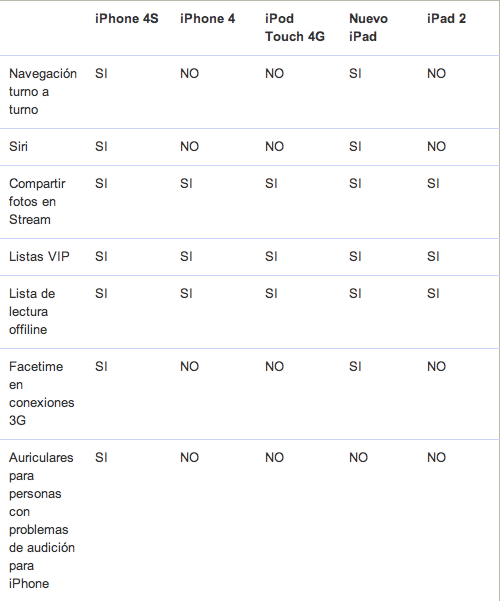This screenshot has width=501, height=601.
Task: Click the iPod Touch 4G header
Action: click(x=295, y=28)
